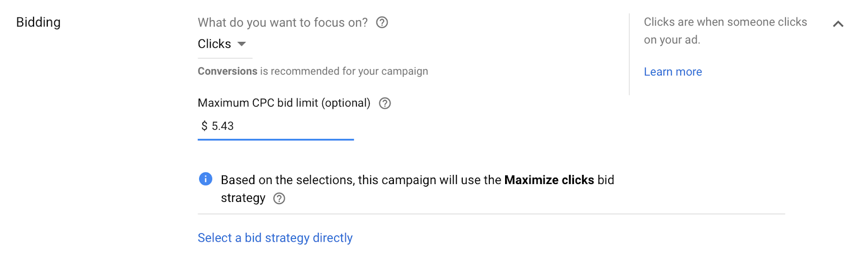This screenshot has width=868, height=266.
Task: Click the blue info icon
Action: (206, 179)
